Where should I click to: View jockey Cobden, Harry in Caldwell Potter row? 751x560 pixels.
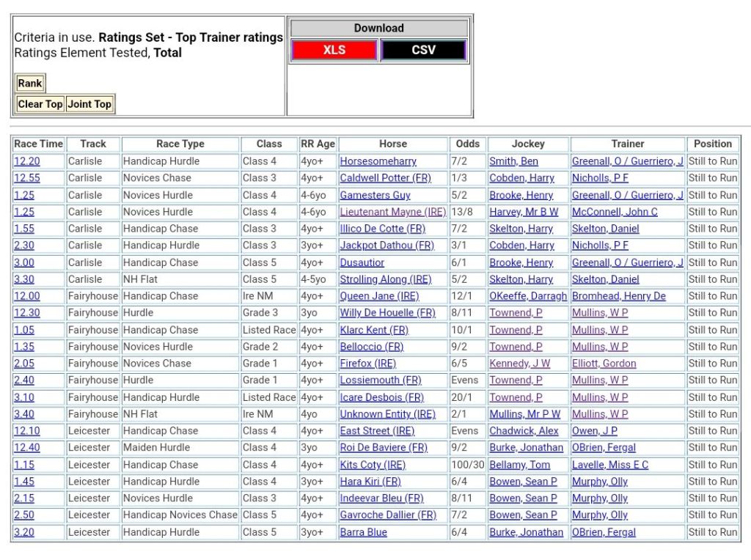521,178
